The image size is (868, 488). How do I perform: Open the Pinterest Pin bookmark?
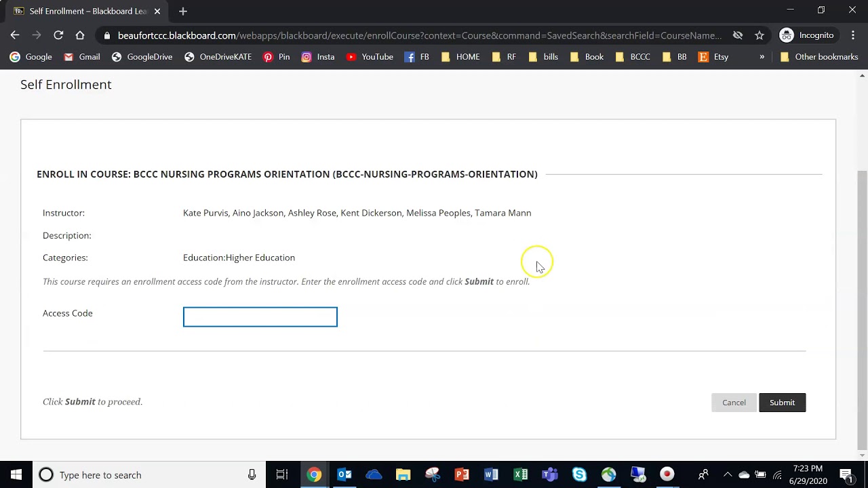pos(276,57)
